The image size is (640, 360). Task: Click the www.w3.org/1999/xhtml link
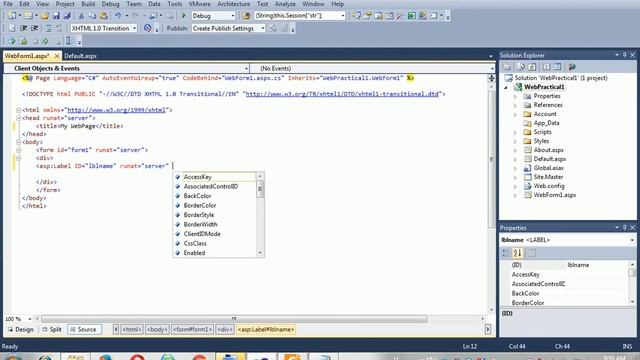click(116, 110)
